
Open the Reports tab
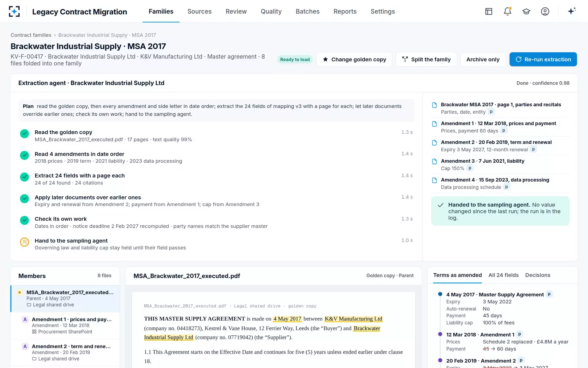345,11
